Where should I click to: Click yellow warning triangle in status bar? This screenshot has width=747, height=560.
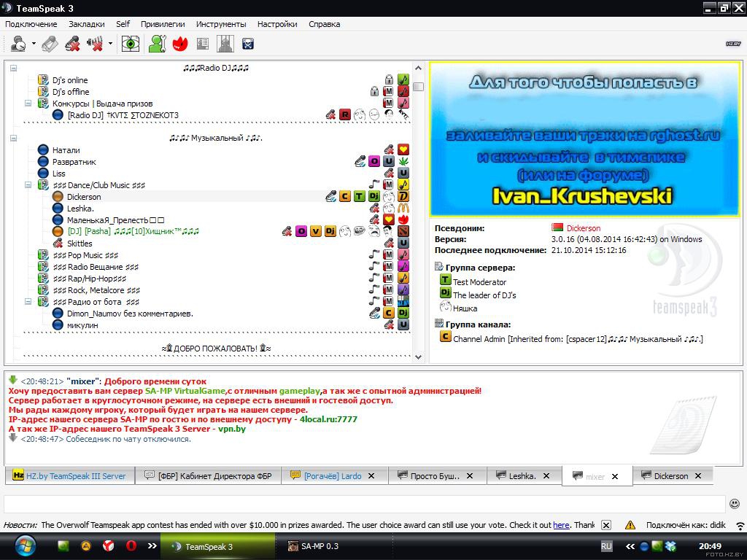(x=630, y=525)
